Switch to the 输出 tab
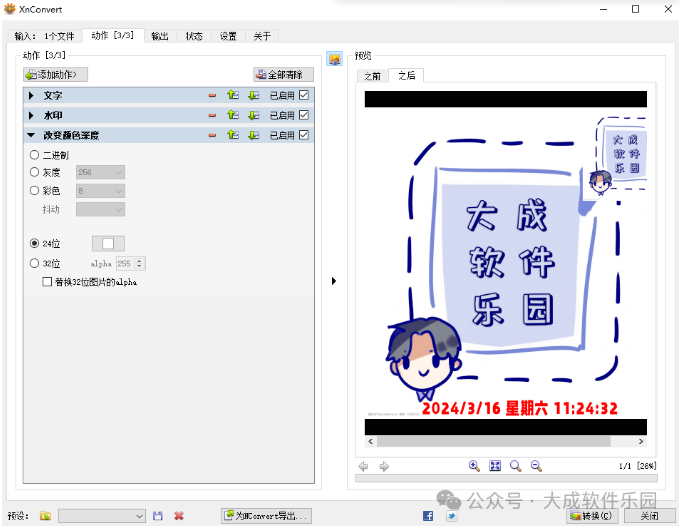This screenshot has width=681, height=526. tap(160, 36)
